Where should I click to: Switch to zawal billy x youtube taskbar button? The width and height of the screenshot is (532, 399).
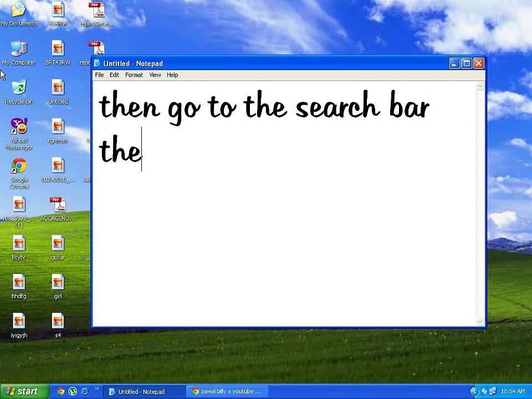(228, 392)
